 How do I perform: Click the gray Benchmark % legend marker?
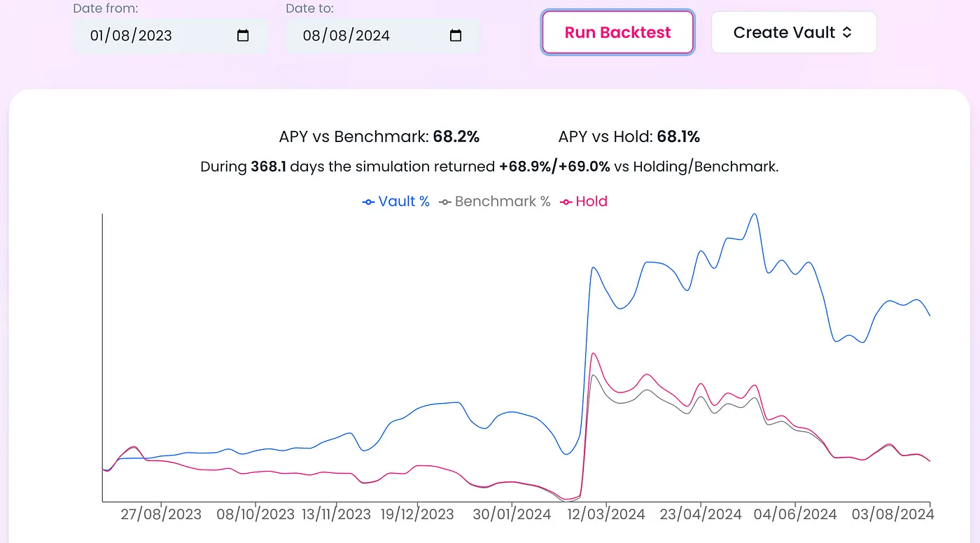[x=444, y=202]
